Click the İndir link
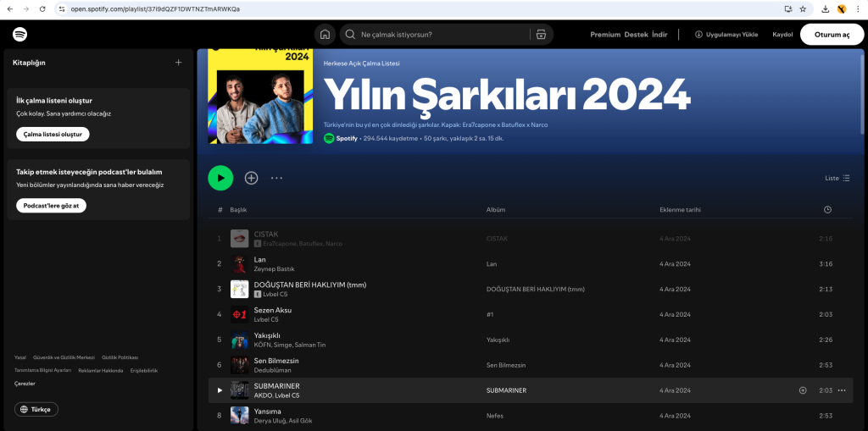Image resolution: width=868 pixels, height=431 pixels. click(x=659, y=35)
